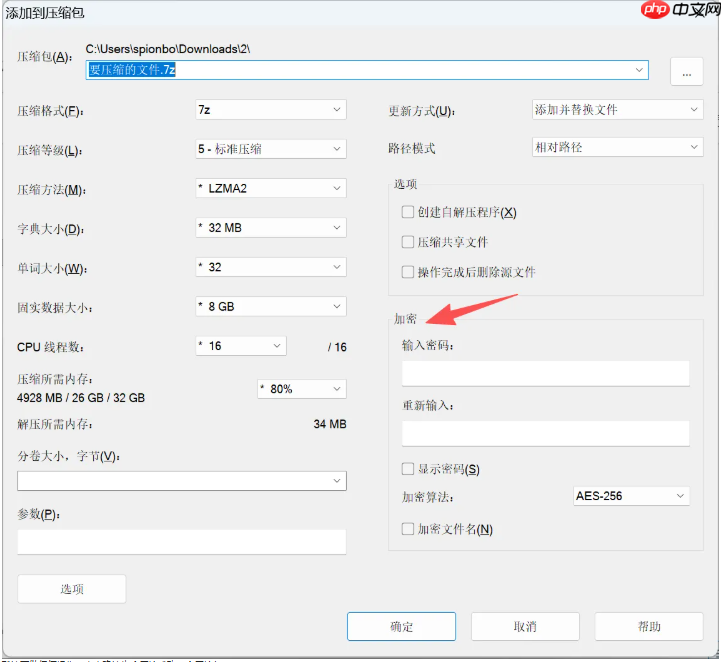Click the "/ 16" thread count text

click(x=337, y=347)
